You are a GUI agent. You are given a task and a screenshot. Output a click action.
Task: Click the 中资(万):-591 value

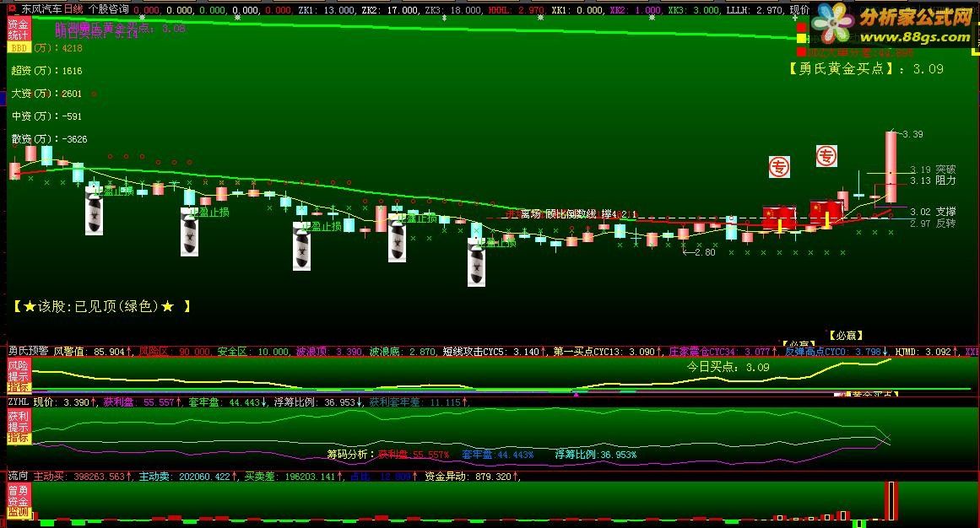tap(47, 116)
